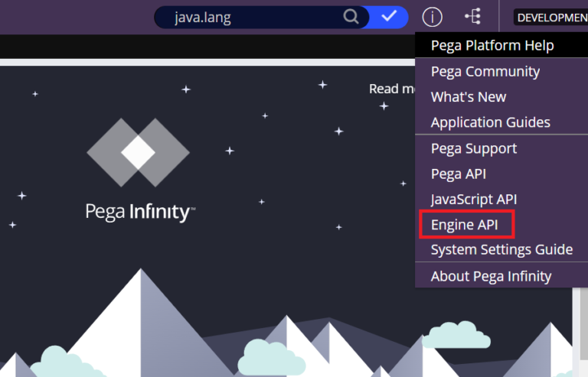Click the magnifier search icon

pos(351,17)
